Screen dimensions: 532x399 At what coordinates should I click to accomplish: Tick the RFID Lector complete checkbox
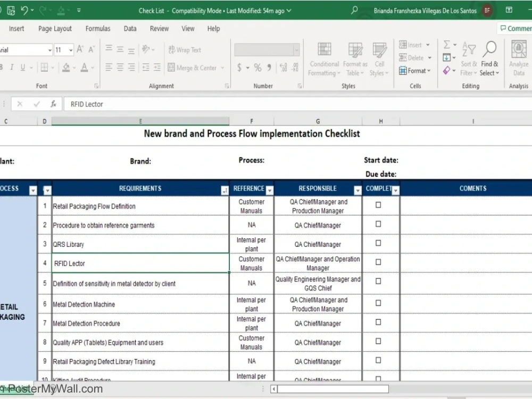coord(378,262)
